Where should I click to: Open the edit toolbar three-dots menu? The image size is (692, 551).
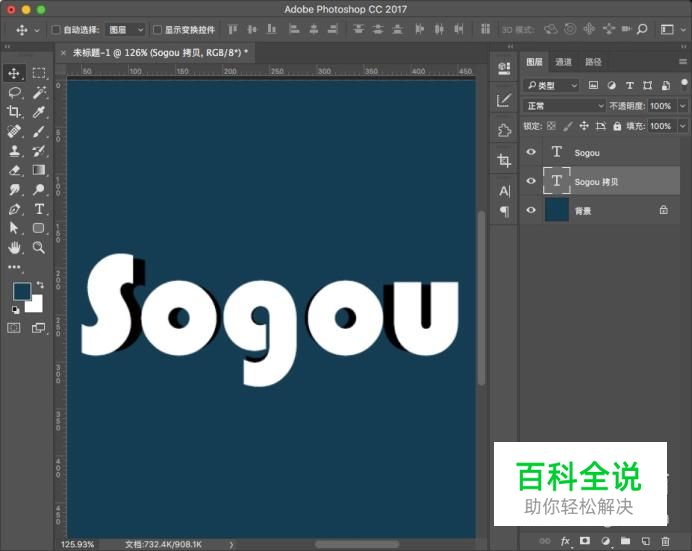pos(14,267)
